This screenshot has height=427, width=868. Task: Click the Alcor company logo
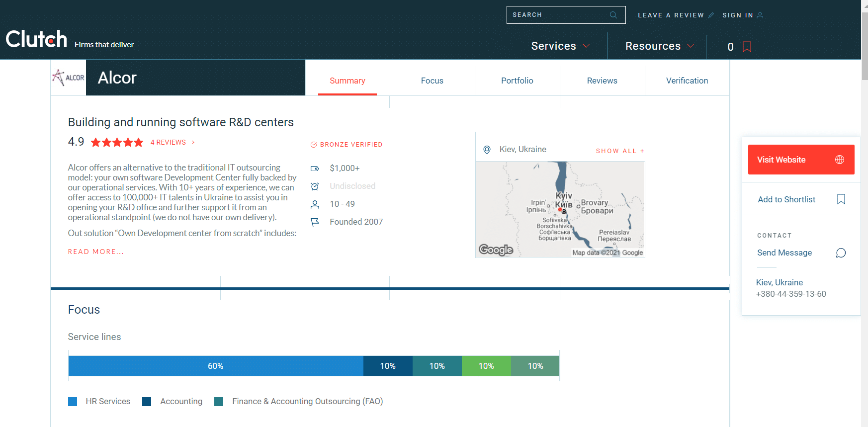69,78
